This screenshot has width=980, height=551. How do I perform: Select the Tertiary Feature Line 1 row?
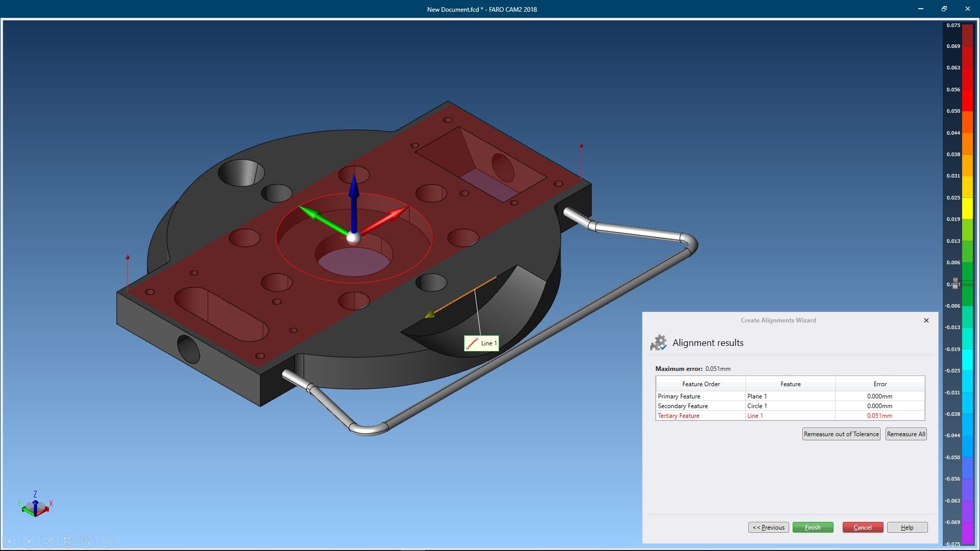[790, 416]
